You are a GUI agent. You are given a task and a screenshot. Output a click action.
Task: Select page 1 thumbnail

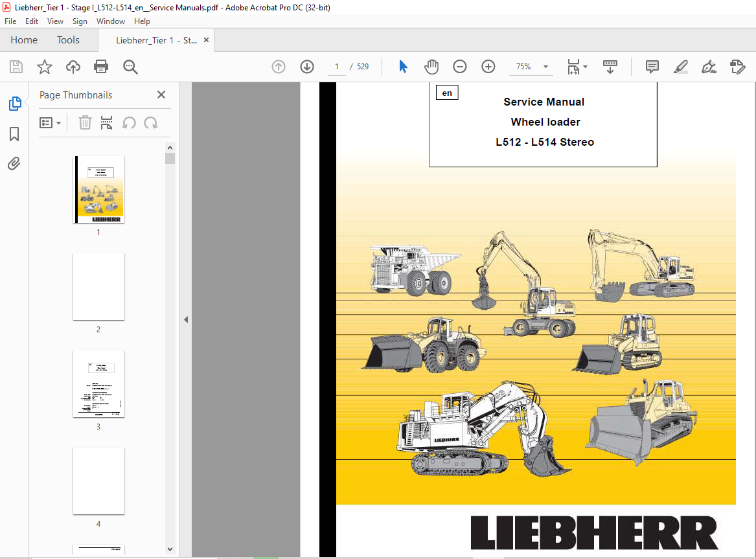pyautogui.click(x=98, y=189)
